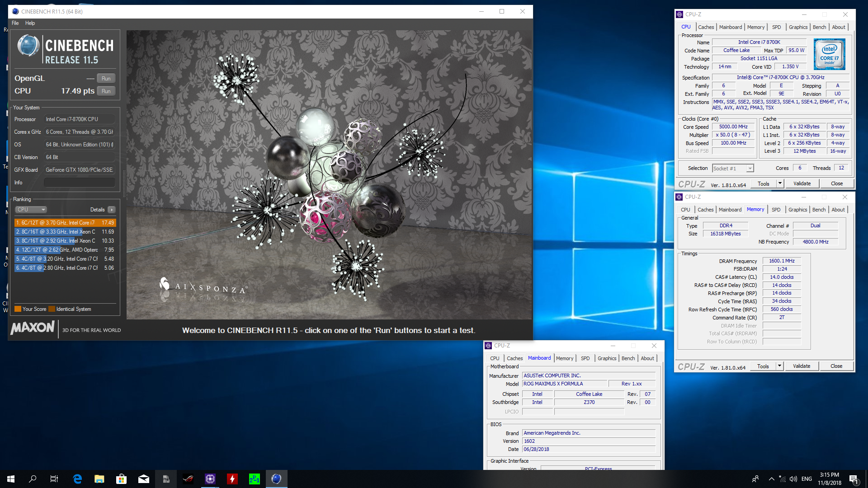
Task: Click DRAM Frequency 1600.1 MHz value
Action: [x=782, y=261]
